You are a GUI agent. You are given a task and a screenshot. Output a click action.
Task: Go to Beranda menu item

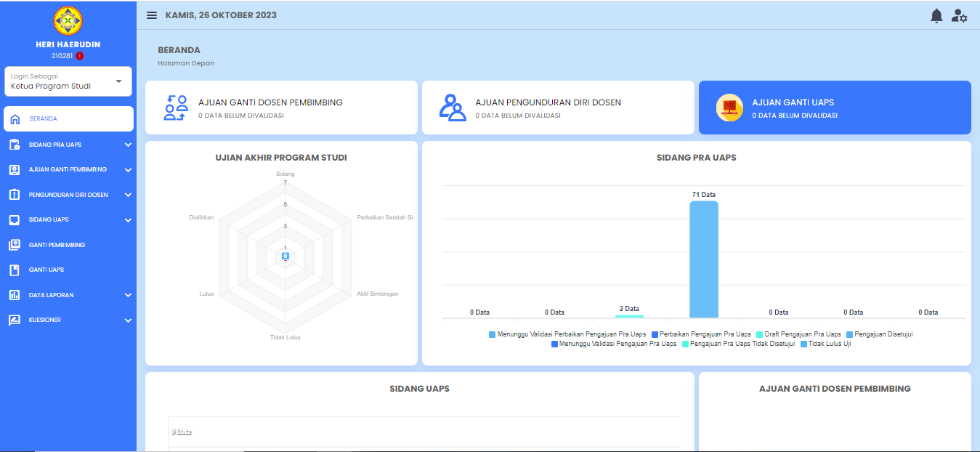68,118
